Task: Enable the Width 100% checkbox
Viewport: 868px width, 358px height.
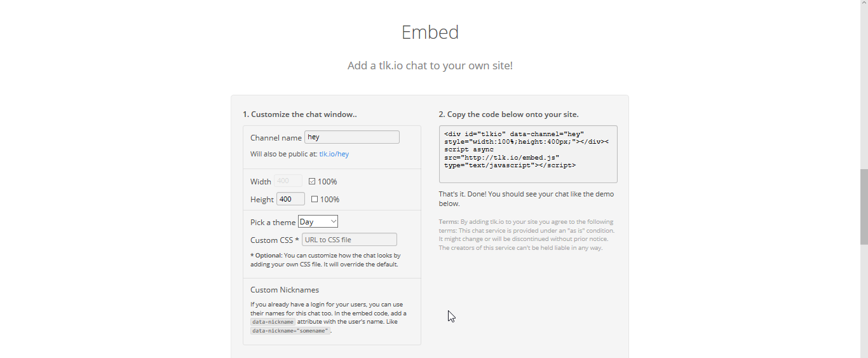Action: coord(312,181)
